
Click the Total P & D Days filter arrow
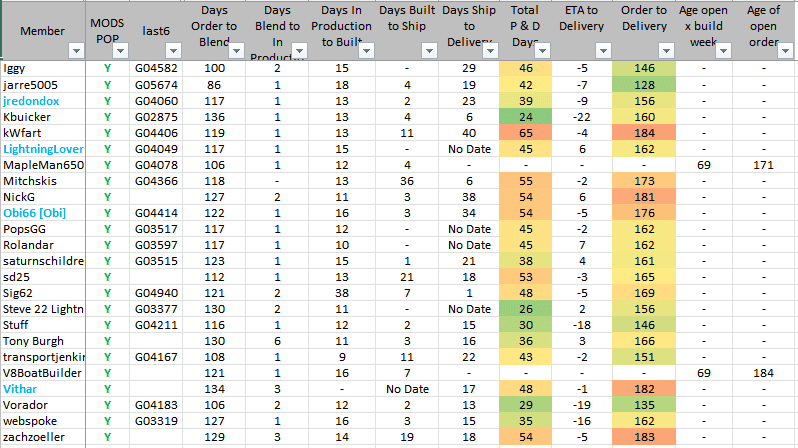[x=541, y=50]
